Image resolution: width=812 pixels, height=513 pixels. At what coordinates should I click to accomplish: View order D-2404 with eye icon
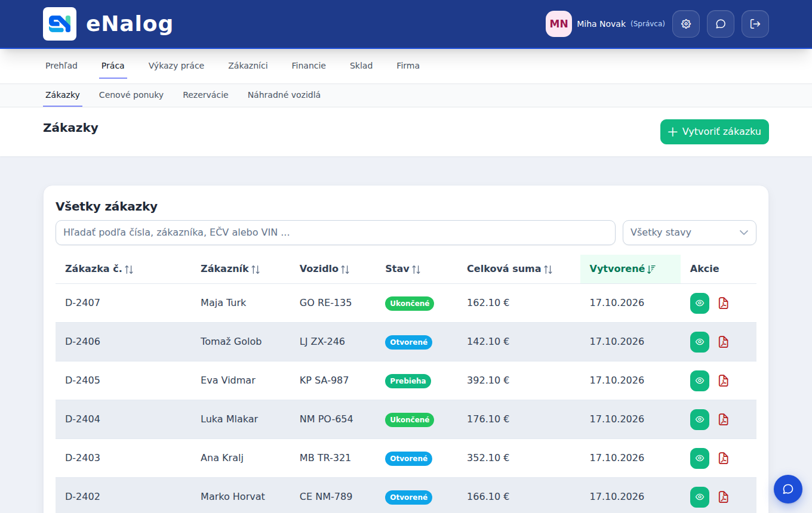click(700, 419)
